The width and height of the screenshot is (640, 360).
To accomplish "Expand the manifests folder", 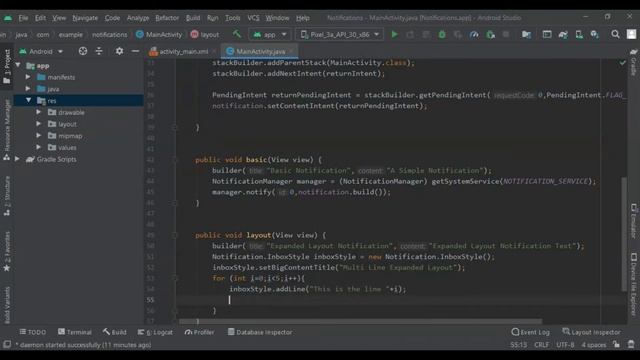I will pyautogui.click(x=28, y=77).
